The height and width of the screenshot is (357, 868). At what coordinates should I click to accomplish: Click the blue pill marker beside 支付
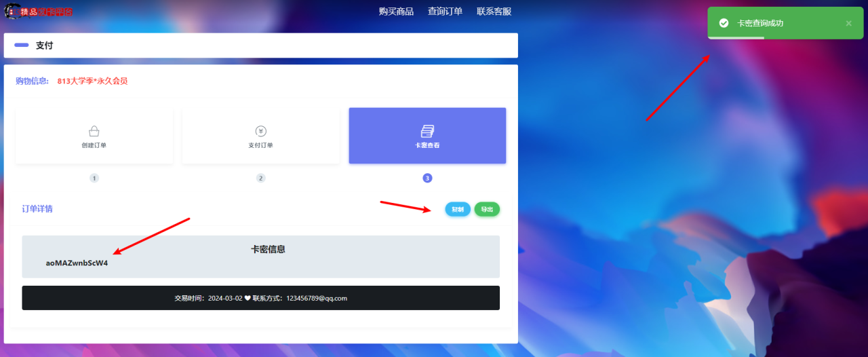click(22, 45)
